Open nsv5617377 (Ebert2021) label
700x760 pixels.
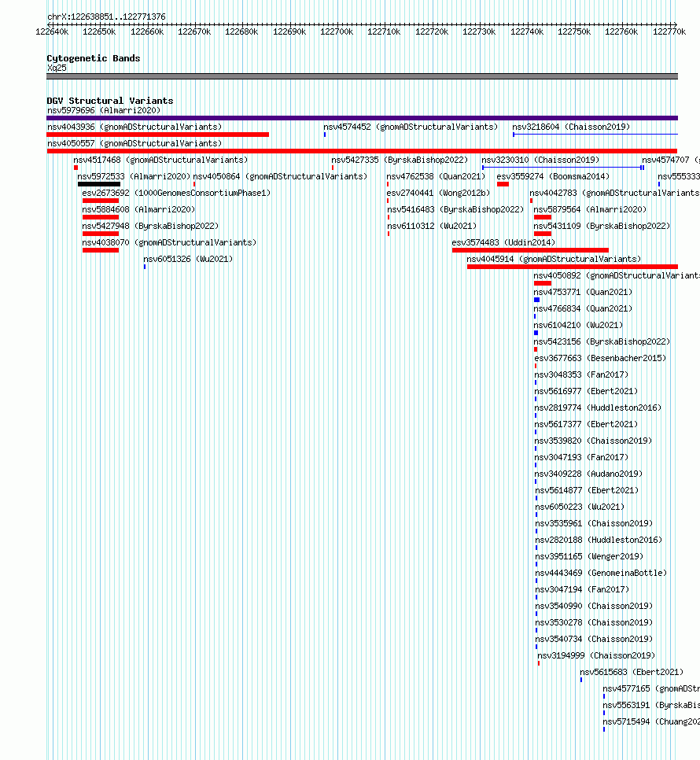[x=586, y=423]
